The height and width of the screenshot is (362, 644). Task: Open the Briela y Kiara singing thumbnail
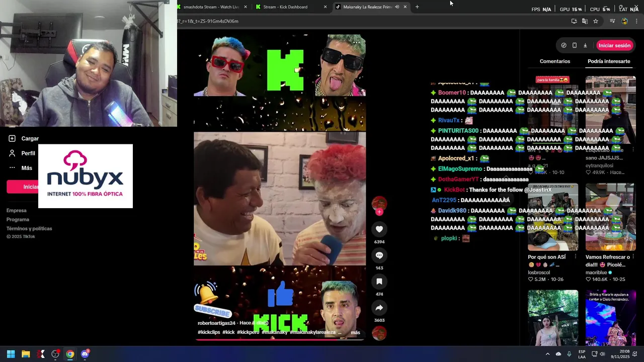(610, 318)
